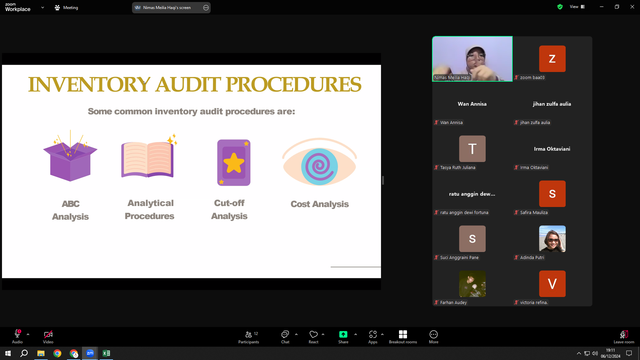Viewport: 640px width, 360px height.
Task: Open the Windows Start menu
Action: pyautogui.click(x=8, y=353)
